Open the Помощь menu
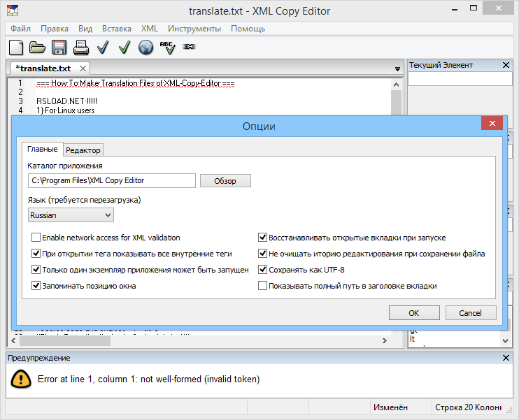The width and height of the screenshot is (519, 420). coord(248,29)
